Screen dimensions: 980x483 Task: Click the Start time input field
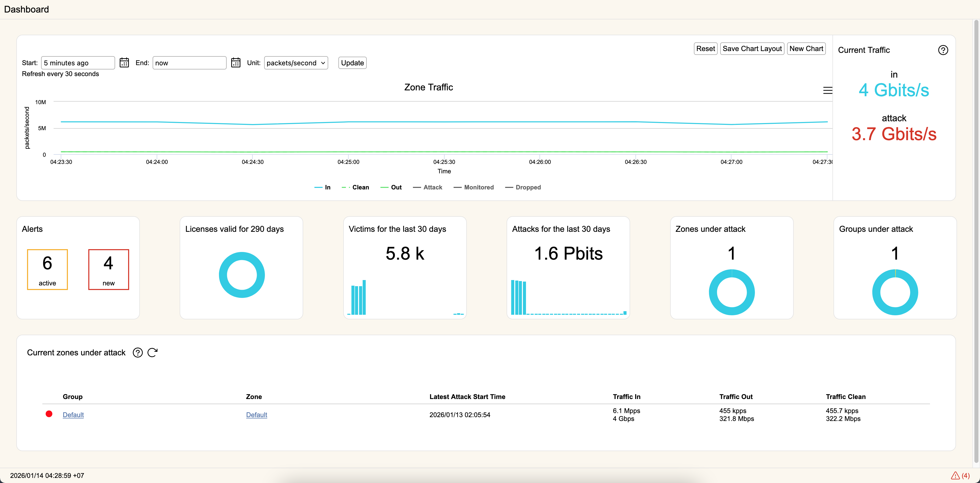78,63
